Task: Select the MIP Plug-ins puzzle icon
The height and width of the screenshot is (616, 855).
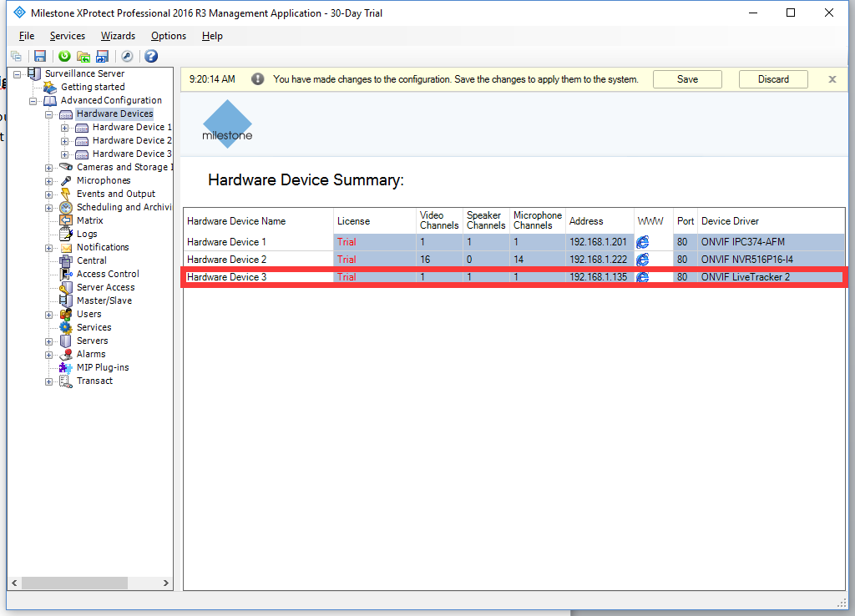Action: (66, 367)
